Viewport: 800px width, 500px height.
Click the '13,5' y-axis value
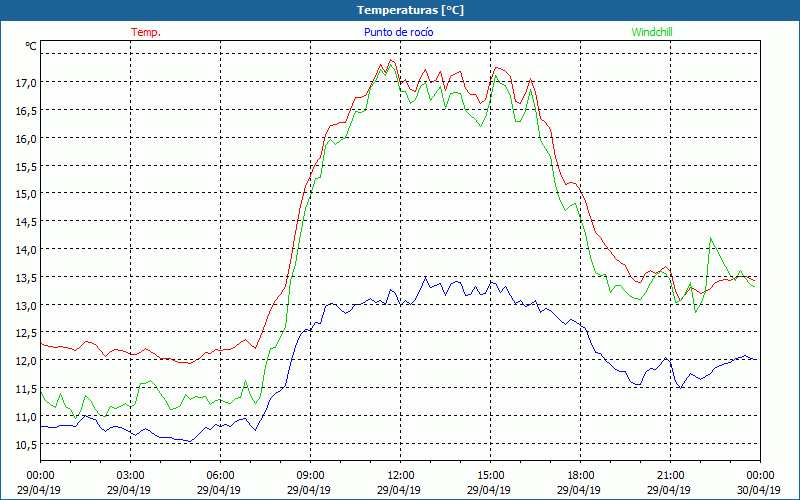tap(26, 277)
